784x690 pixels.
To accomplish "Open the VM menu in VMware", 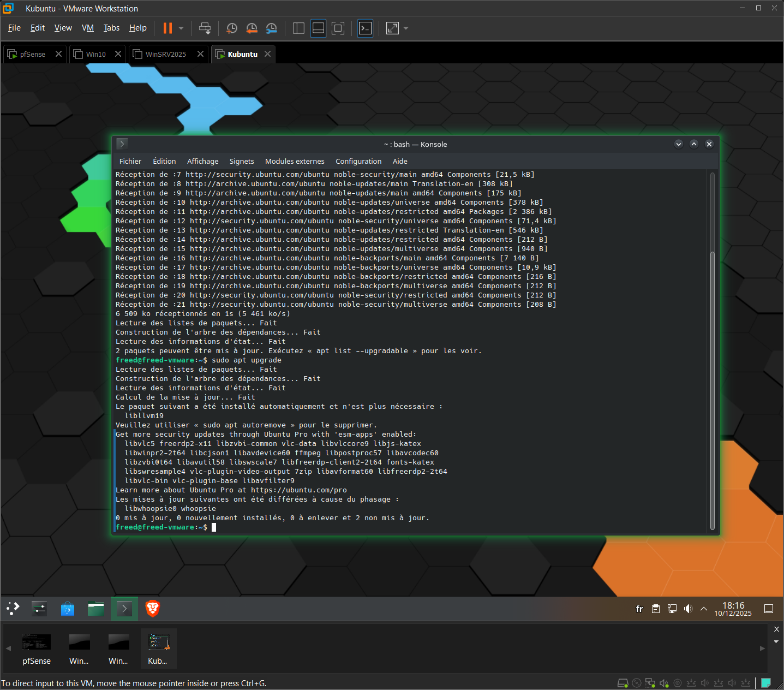I will tap(88, 28).
